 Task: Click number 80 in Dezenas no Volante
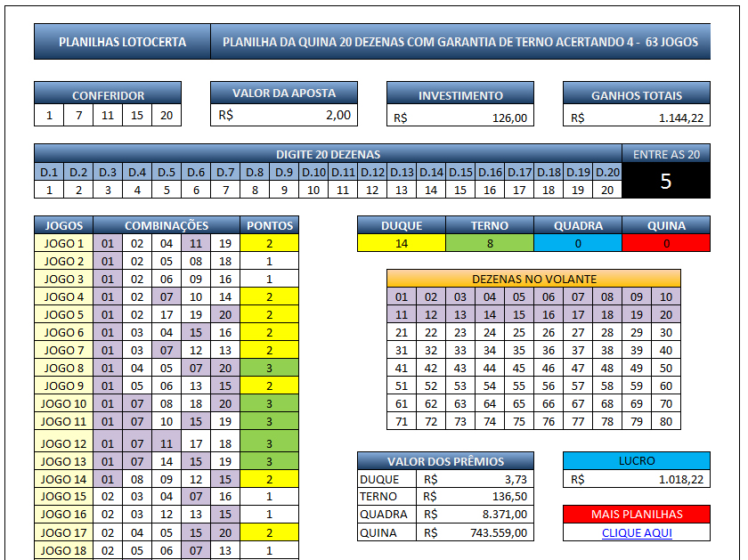665,421
